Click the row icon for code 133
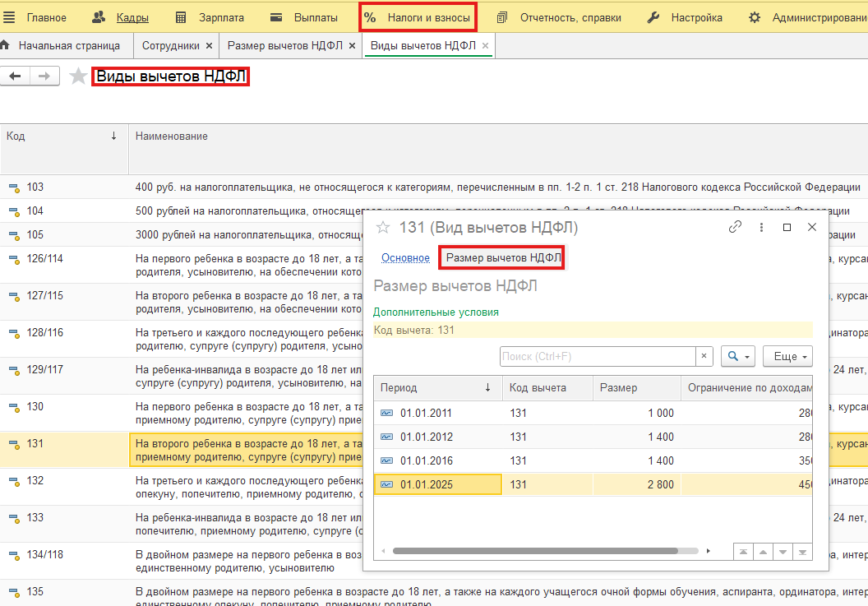 (14, 519)
